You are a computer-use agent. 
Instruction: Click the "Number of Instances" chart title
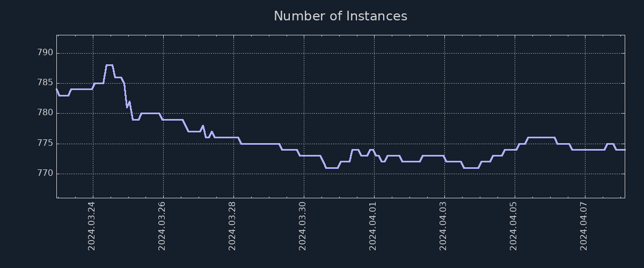pos(340,16)
